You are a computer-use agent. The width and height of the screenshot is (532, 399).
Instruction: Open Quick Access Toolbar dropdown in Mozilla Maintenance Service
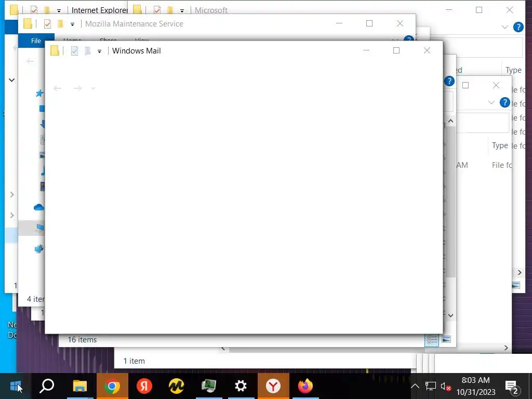[x=72, y=24]
